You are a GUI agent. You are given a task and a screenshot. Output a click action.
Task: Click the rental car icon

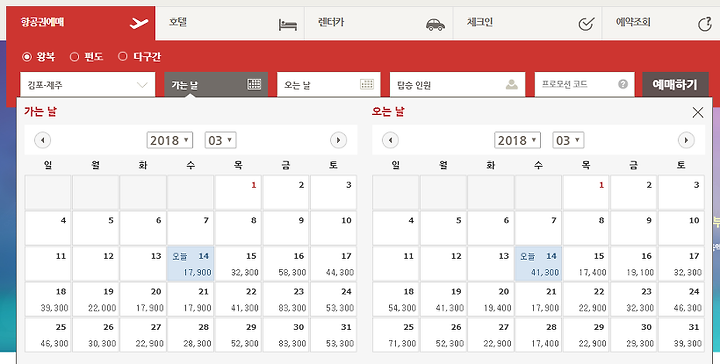435,24
